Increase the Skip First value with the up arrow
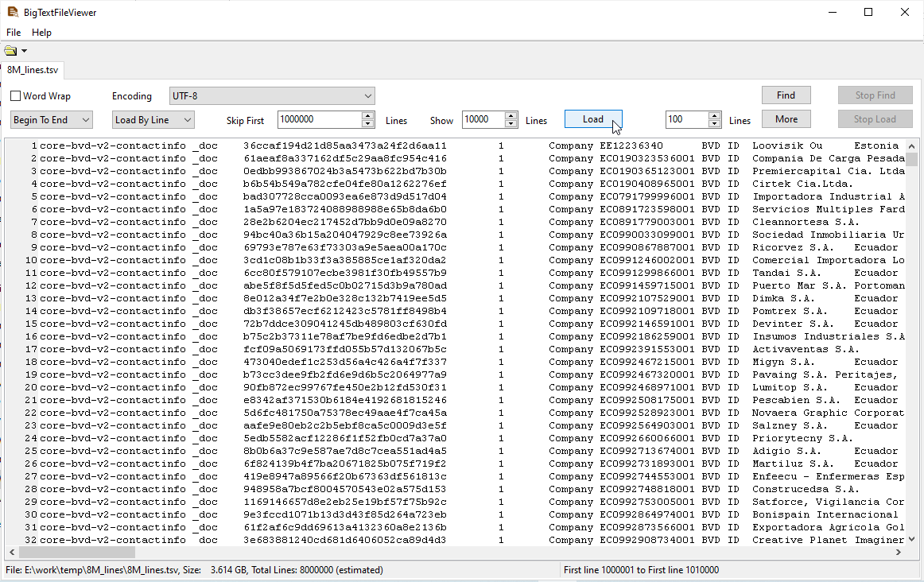 click(367, 116)
